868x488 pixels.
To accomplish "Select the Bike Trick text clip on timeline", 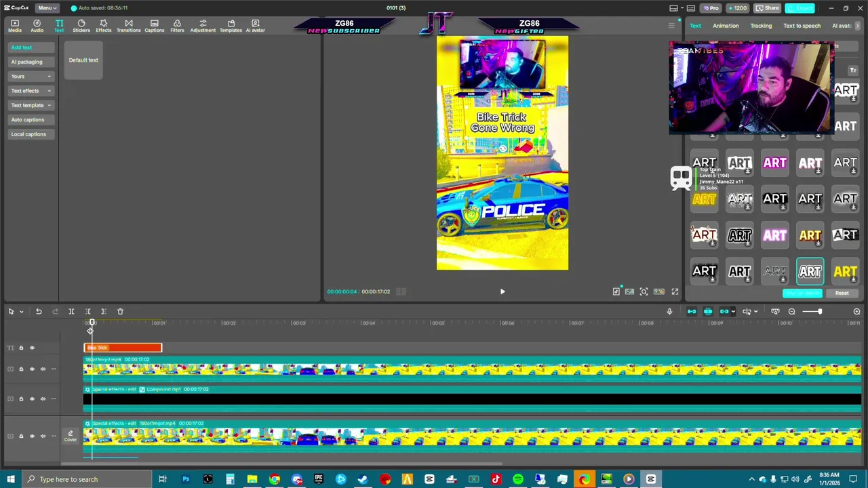I will tap(123, 348).
